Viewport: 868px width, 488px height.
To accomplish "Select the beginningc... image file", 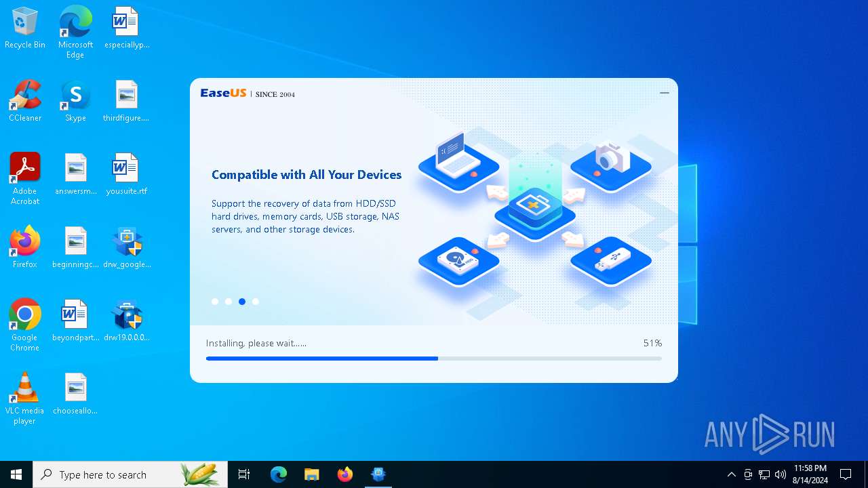I will click(x=75, y=248).
